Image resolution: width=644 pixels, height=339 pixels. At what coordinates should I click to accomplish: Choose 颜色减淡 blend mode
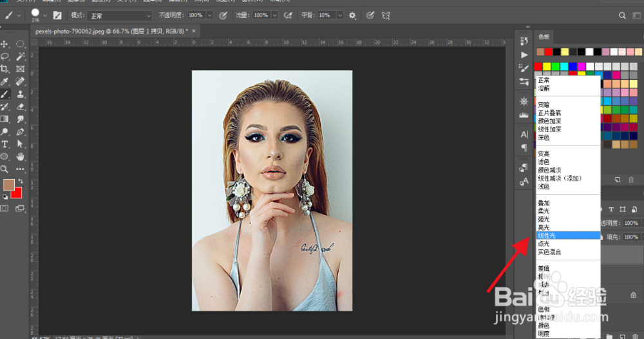tap(568, 170)
